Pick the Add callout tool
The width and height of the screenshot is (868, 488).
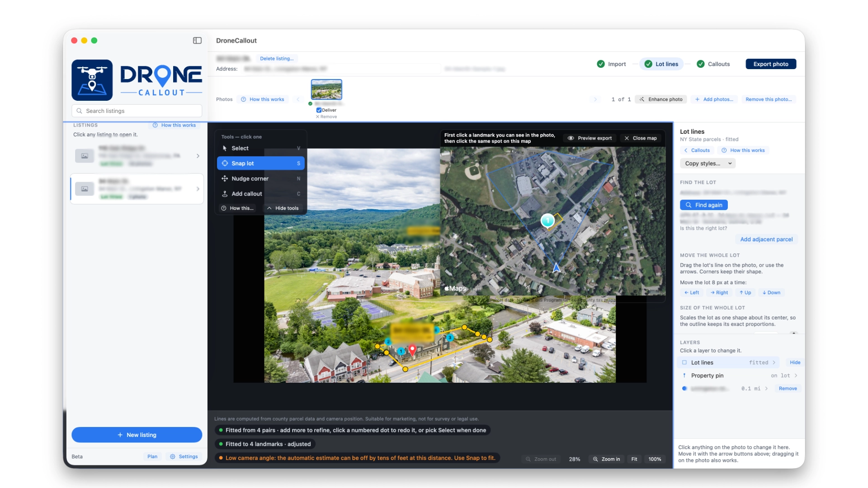[x=261, y=194]
